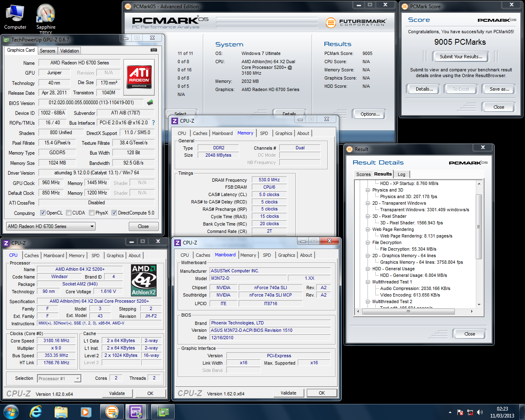Open the Windows Start menu orb
This screenshot has height=420, width=525.
point(11,411)
